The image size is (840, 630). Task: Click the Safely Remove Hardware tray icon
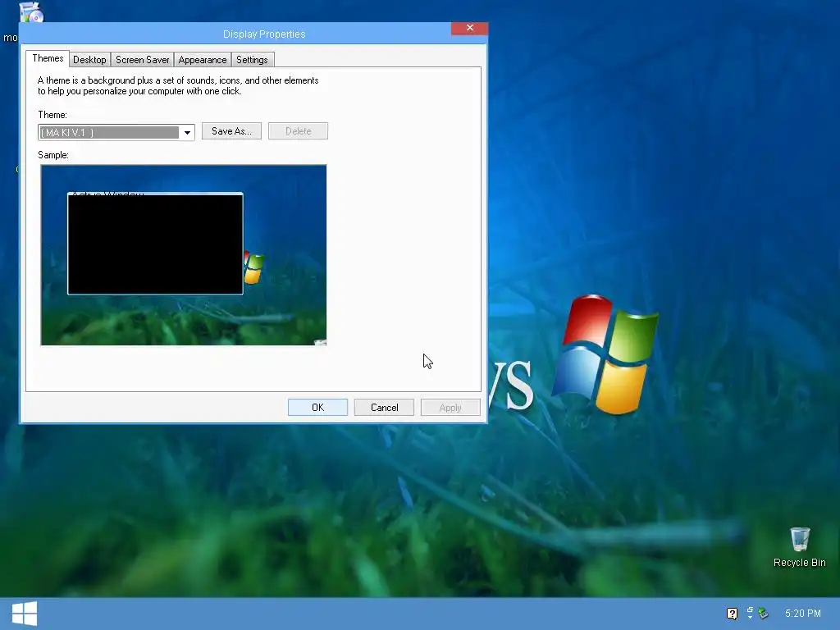(x=764, y=614)
